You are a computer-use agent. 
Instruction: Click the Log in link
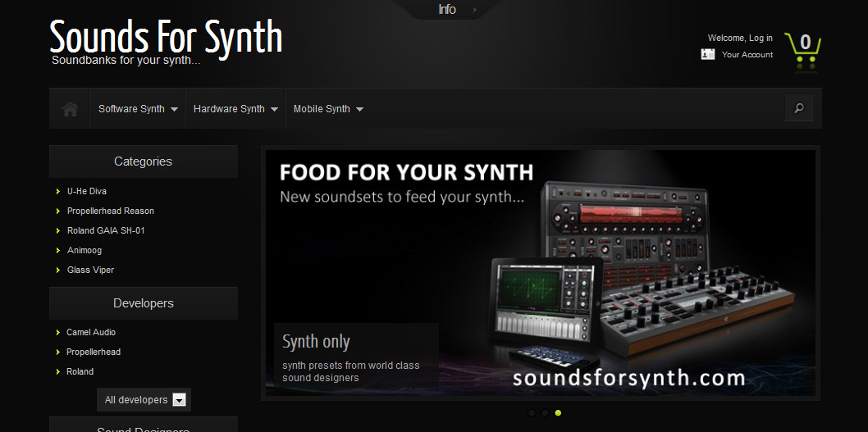point(761,38)
